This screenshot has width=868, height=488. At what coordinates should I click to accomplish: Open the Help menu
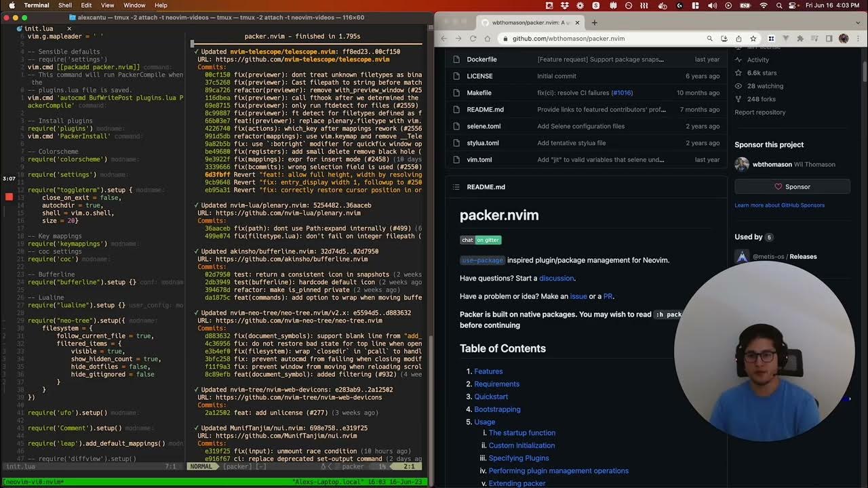pos(161,5)
